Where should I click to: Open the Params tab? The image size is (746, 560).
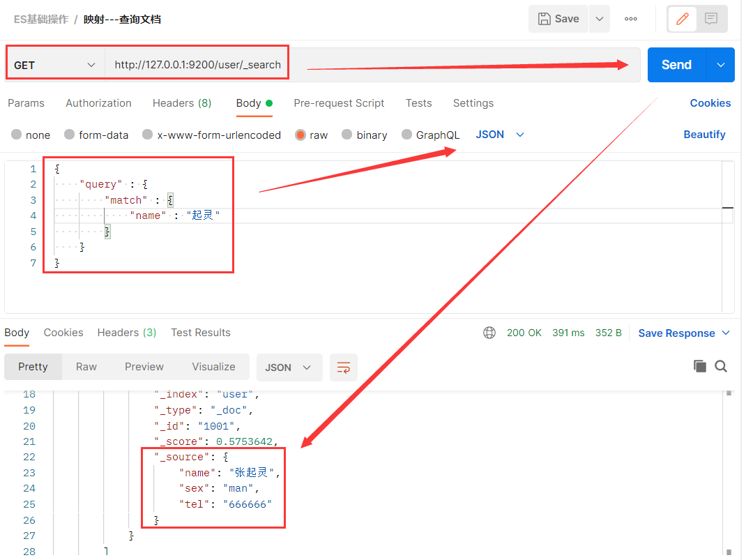[x=26, y=103]
